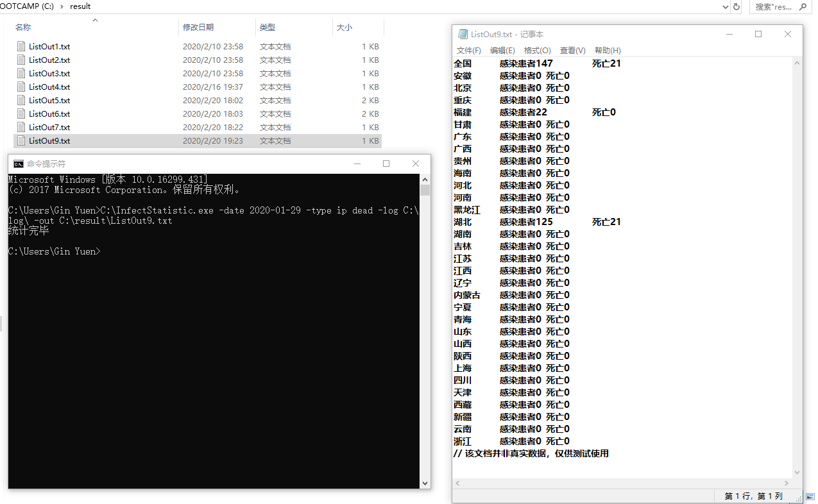Select the ListOut4.txt file icon
Image resolution: width=818 pixels, height=504 pixels.
coord(22,87)
